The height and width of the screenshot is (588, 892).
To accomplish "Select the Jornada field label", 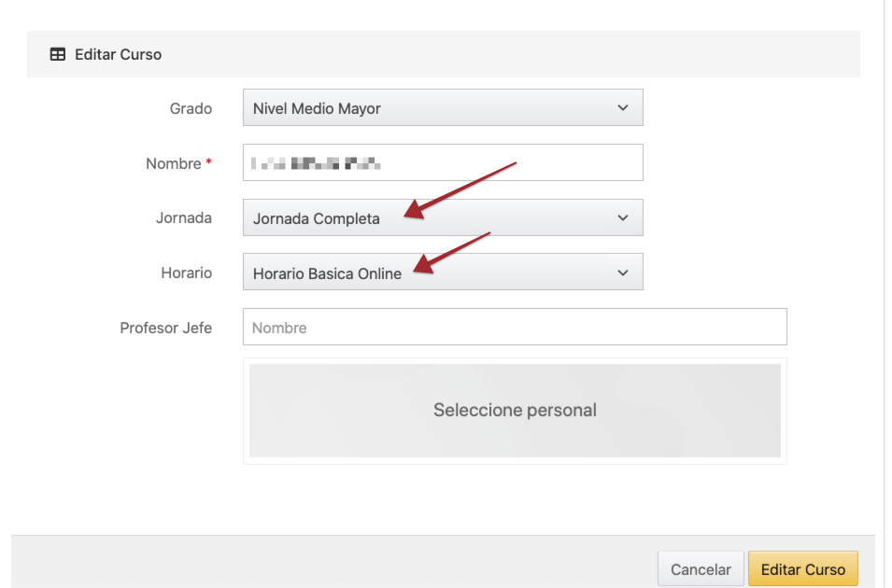I will click(x=184, y=217).
